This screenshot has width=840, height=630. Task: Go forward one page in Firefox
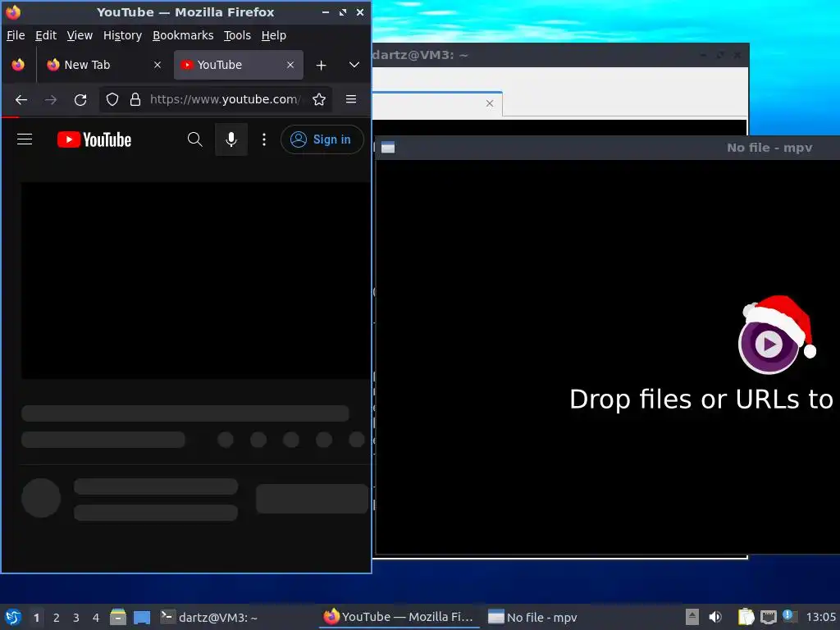(x=51, y=99)
